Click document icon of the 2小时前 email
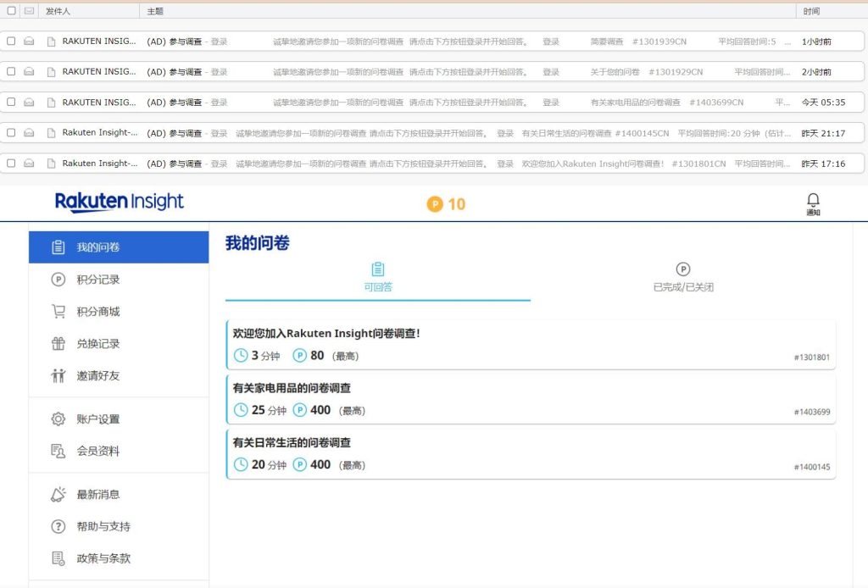868x588 pixels. pyautogui.click(x=52, y=72)
